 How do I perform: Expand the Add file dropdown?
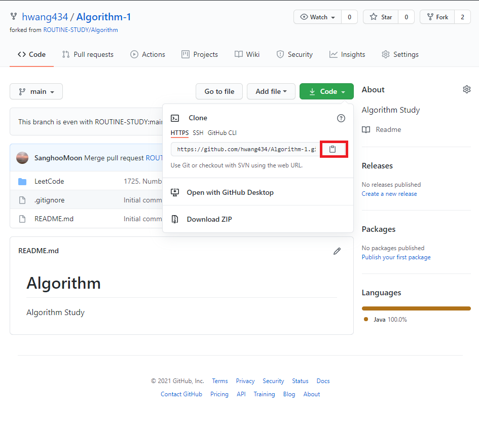(271, 91)
